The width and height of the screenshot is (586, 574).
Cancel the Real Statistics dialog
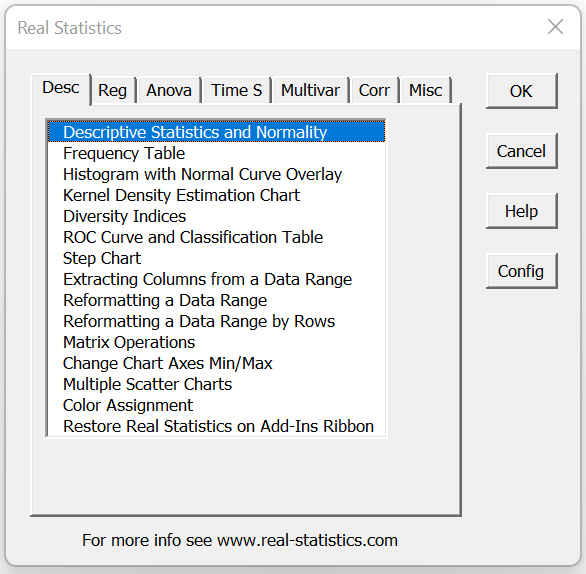(x=521, y=151)
